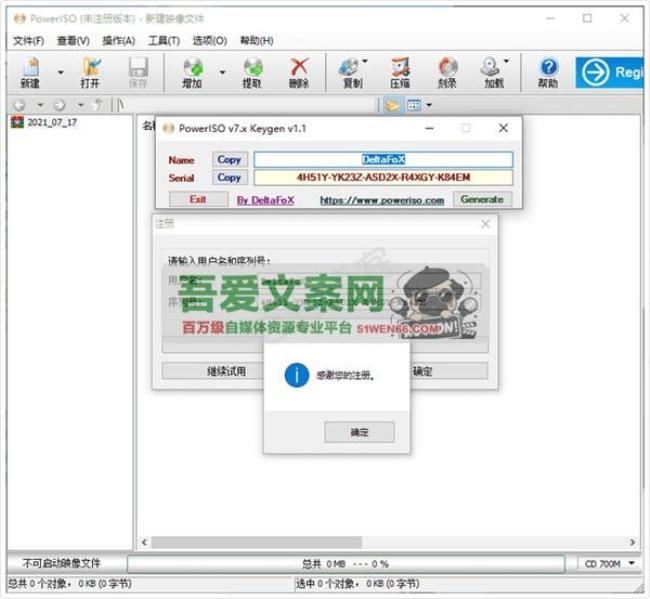650x599 pixels.
Task: Click the 继续试用 button
Action: pos(226,371)
